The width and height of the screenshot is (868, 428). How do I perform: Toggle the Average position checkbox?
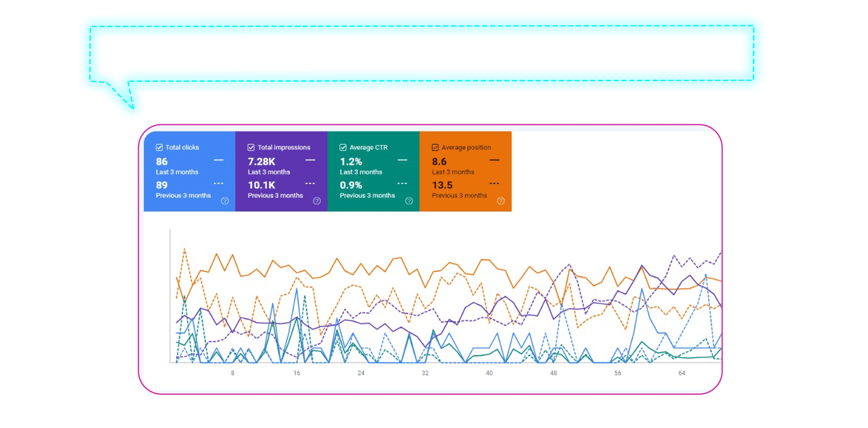[x=435, y=147]
